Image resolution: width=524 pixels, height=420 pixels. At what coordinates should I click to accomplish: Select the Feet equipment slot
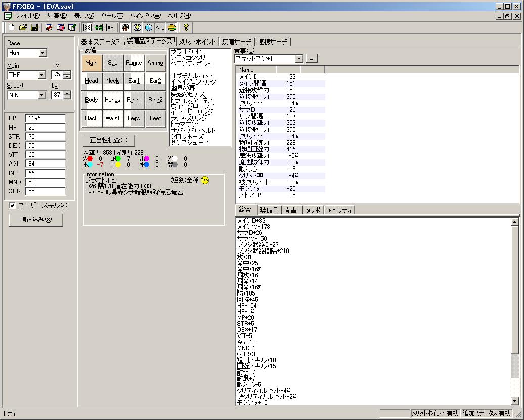pyautogui.click(x=155, y=118)
